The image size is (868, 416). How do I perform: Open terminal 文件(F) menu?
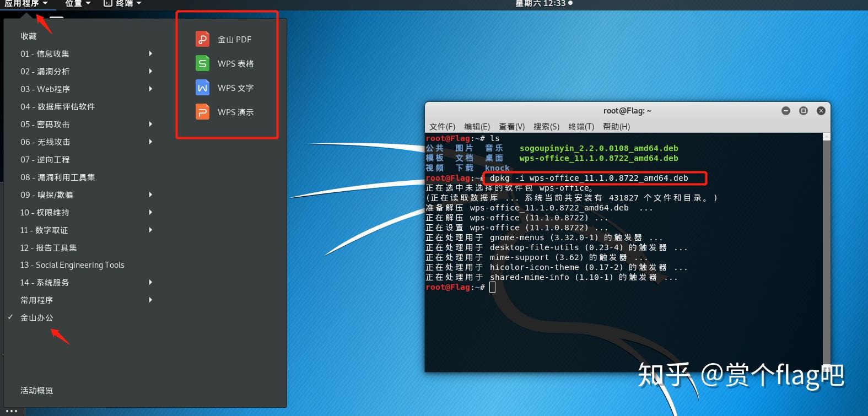coord(443,126)
